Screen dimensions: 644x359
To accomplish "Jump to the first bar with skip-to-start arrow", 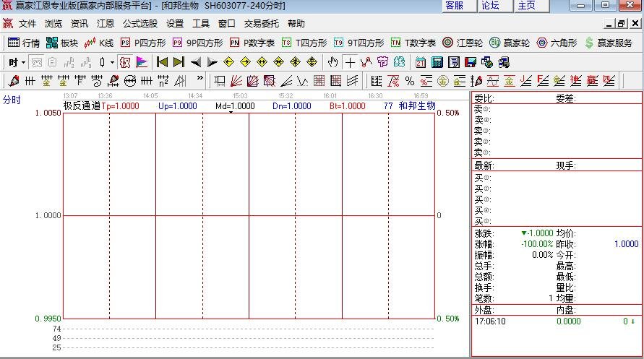I will [x=162, y=62].
